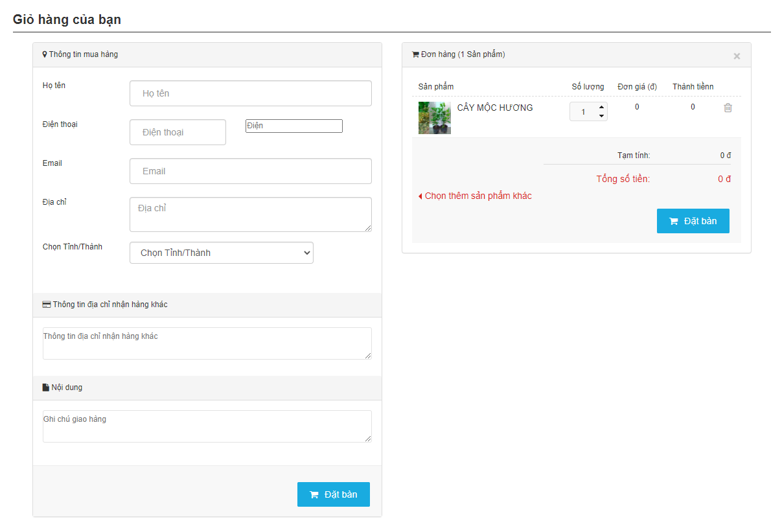The height and width of the screenshot is (532, 782).
Task: Click the Thông tin địa chỉ nhận hàng khác textarea
Action: pos(207,343)
